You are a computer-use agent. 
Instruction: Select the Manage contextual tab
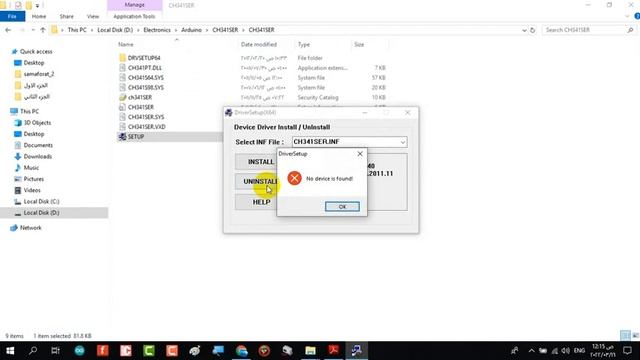[x=135, y=5]
